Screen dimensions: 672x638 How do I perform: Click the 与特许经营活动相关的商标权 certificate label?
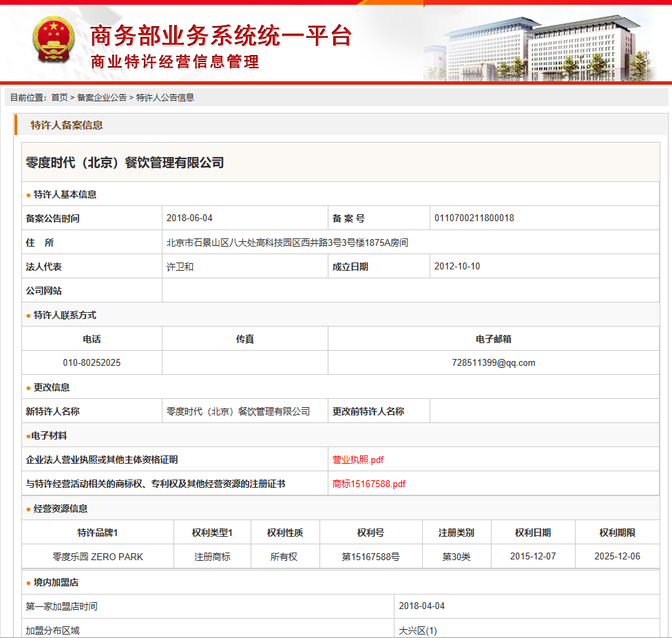pyautogui.click(x=156, y=484)
